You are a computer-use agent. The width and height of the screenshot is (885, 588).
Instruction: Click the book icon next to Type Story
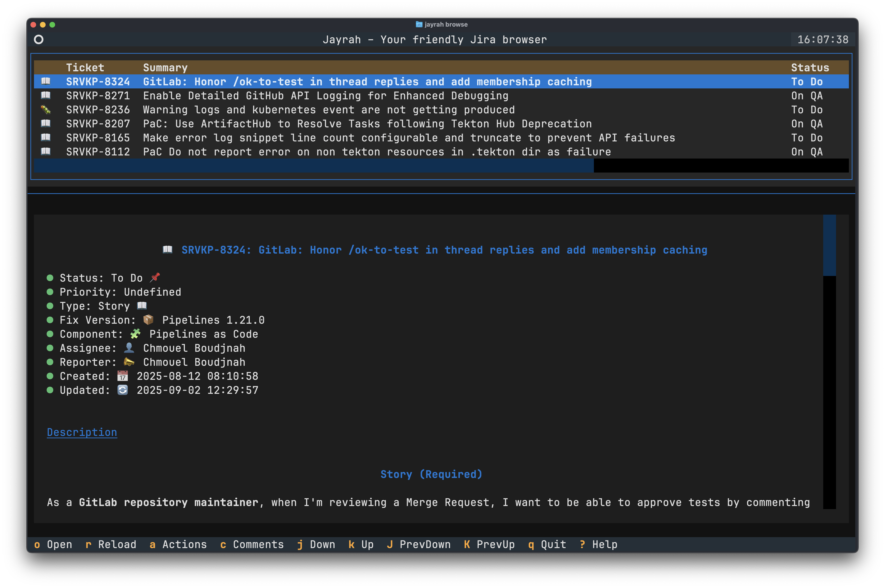tap(142, 306)
